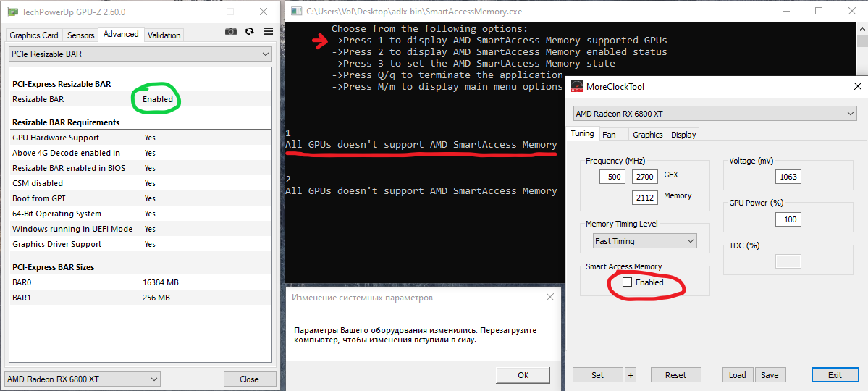
Task: Click Windows running in UEFI Mode row
Action: [140, 229]
